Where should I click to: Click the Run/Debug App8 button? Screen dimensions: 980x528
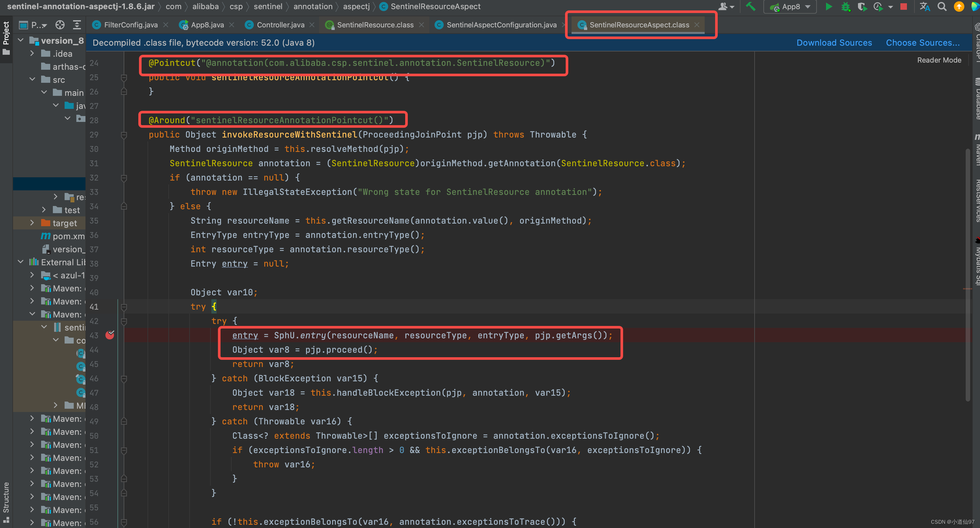pyautogui.click(x=830, y=8)
